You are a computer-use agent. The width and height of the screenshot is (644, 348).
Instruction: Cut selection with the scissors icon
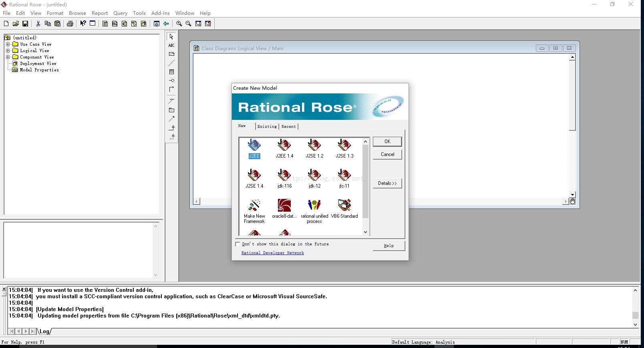click(x=38, y=24)
